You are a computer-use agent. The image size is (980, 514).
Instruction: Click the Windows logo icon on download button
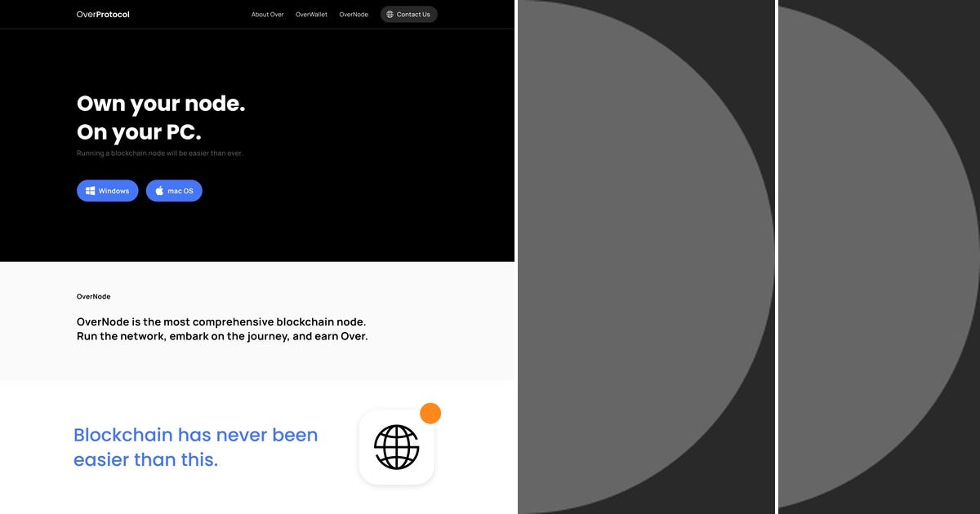click(90, 190)
